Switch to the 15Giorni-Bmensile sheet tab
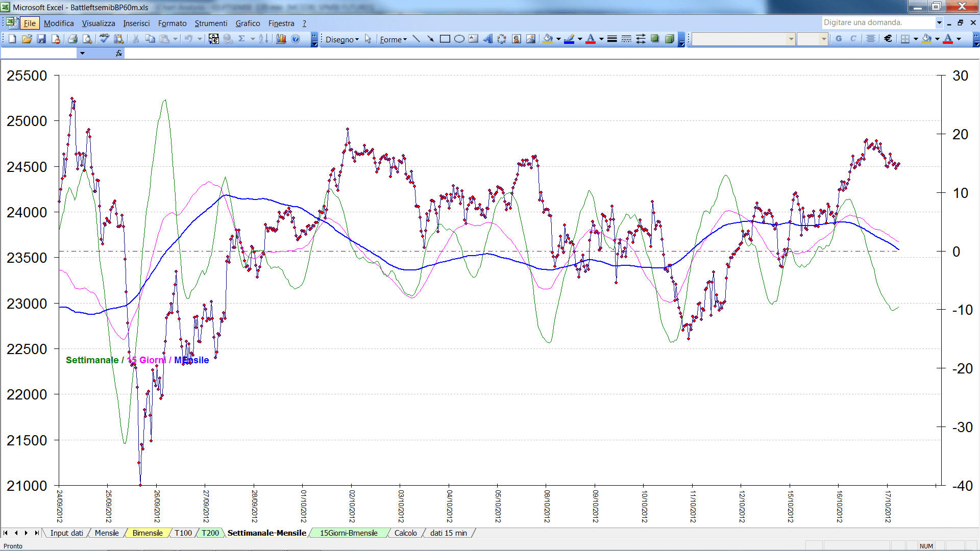The image size is (980, 551). click(349, 533)
